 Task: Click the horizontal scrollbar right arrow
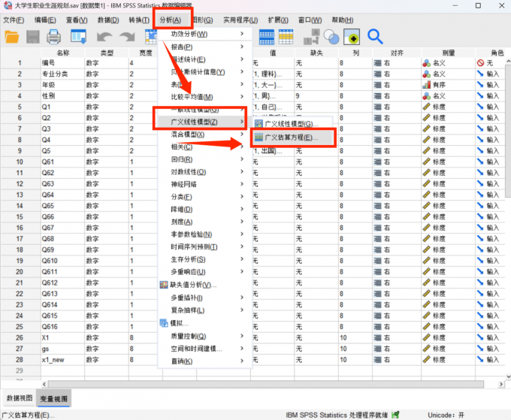point(501,384)
